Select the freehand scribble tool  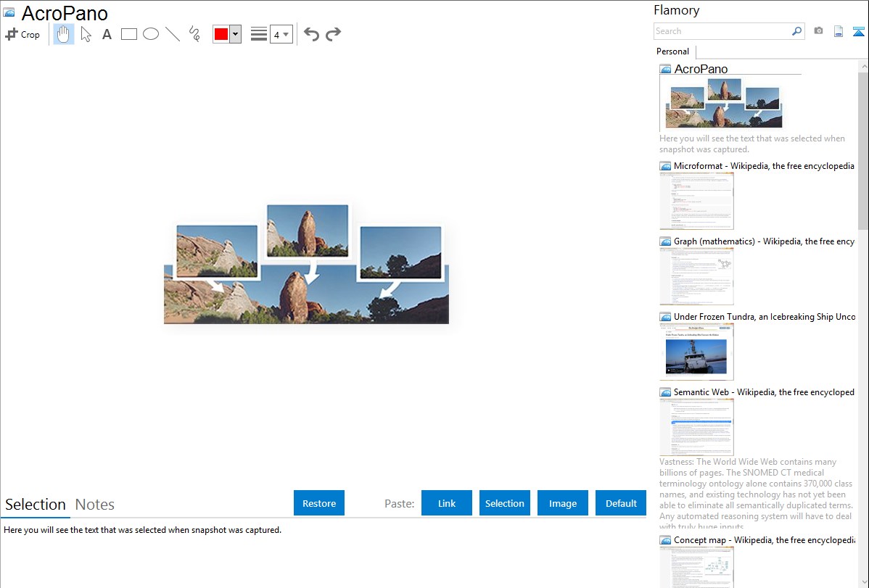pos(194,34)
